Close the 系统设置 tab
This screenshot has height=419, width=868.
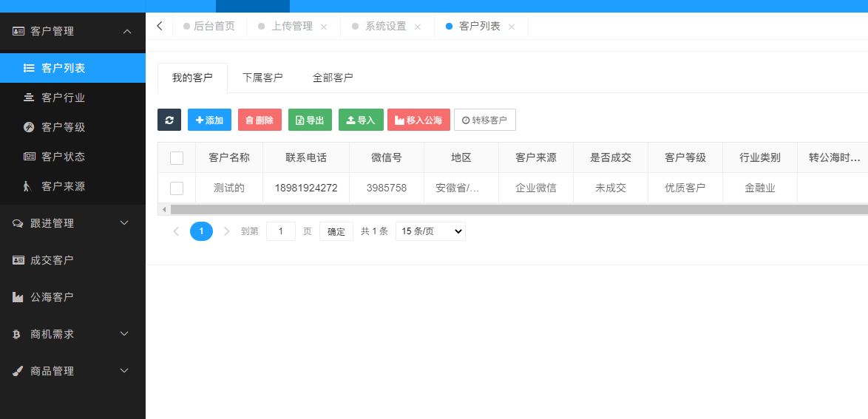(x=418, y=27)
